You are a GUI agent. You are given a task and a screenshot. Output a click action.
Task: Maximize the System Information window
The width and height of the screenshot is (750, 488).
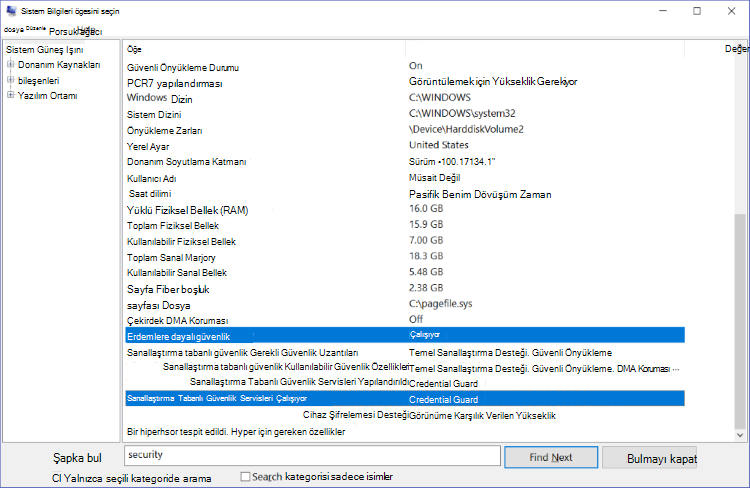pyautogui.click(x=697, y=11)
